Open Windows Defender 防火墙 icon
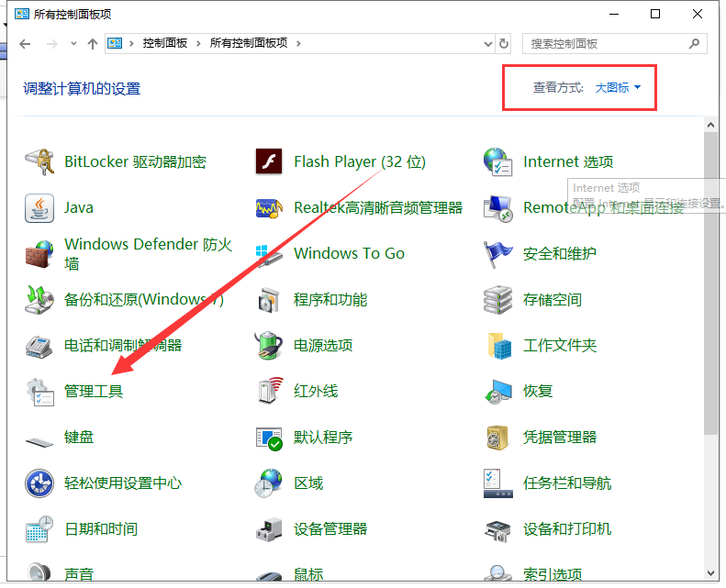The height and width of the screenshot is (588, 726). (x=39, y=254)
